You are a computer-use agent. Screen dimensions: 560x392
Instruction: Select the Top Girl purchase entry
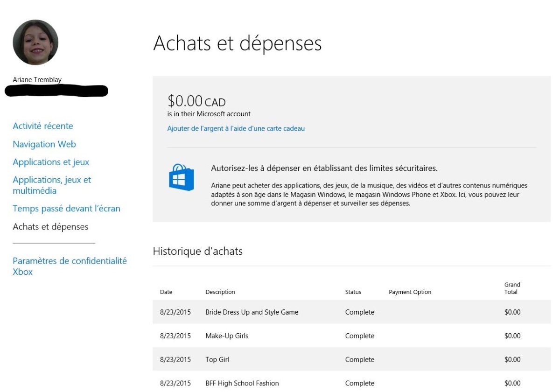[217, 360]
